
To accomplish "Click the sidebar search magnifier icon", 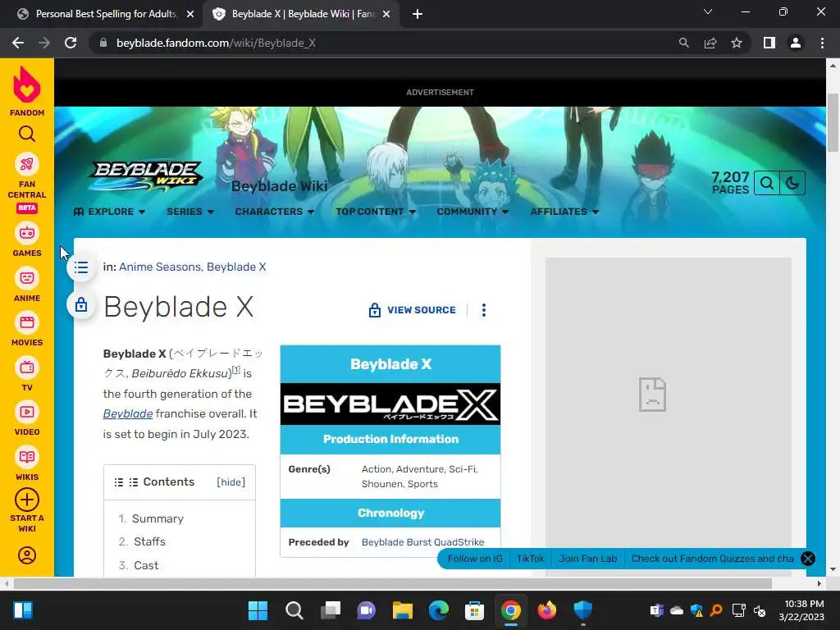I will 27,134.
